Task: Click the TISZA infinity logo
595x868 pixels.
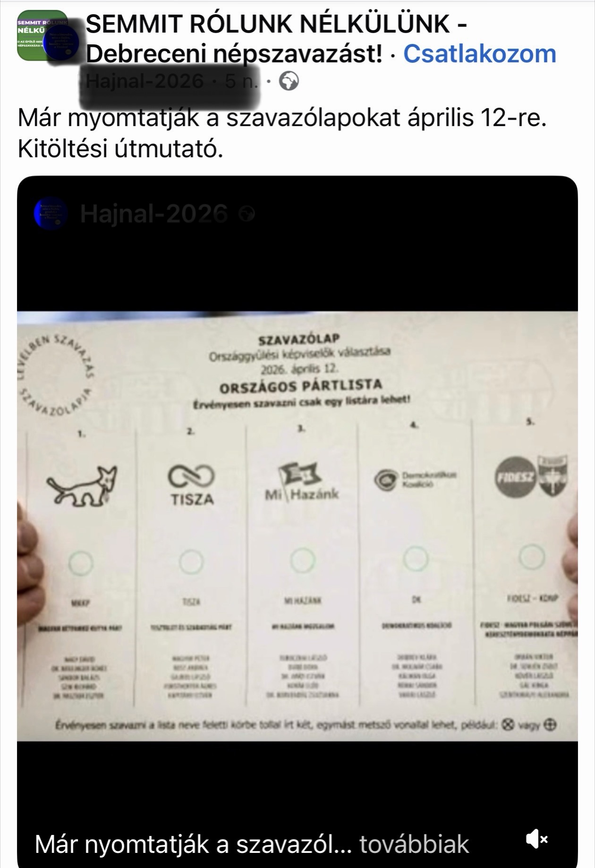Action: (192, 485)
